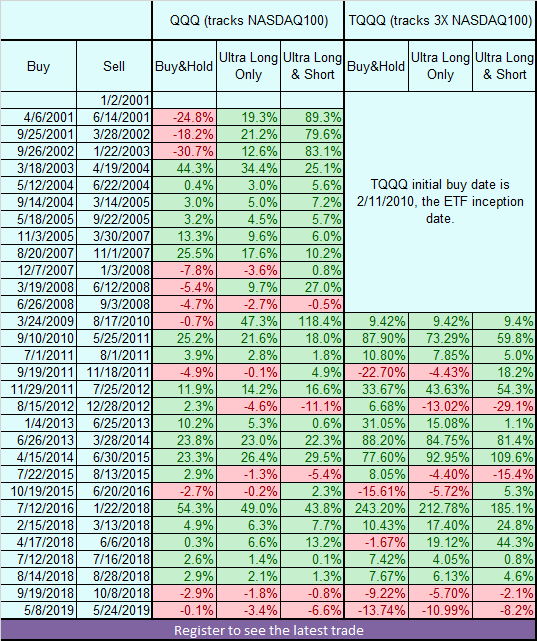Image resolution: width=537 pixels, height=641 pixels.
Task: Click the 4/19/2004 sell date
Action: pyautogui.click(x=114, y=168)
